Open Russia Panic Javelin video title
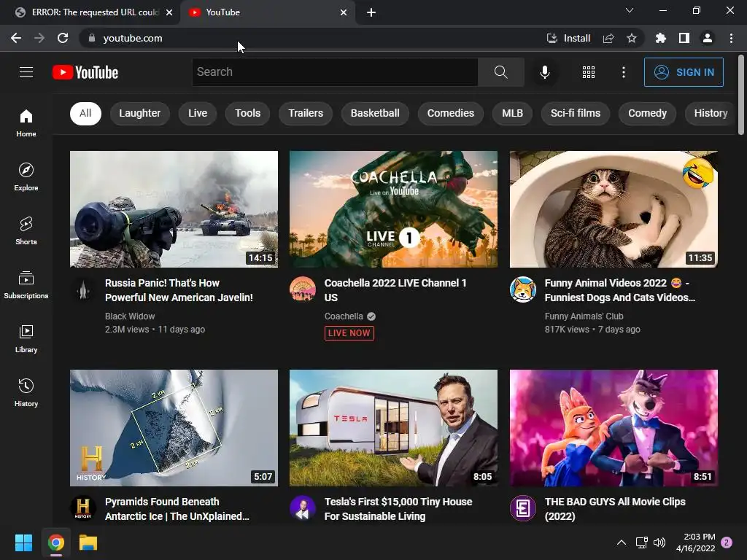The width and height of the screenshot is (747, 560). coord(179,290)
